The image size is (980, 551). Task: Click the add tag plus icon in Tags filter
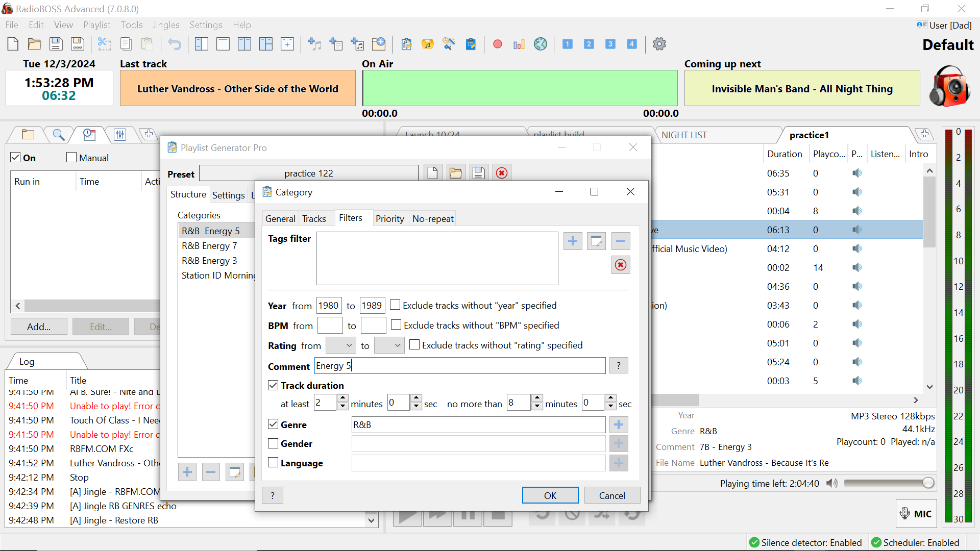click(x=572, y=241)
